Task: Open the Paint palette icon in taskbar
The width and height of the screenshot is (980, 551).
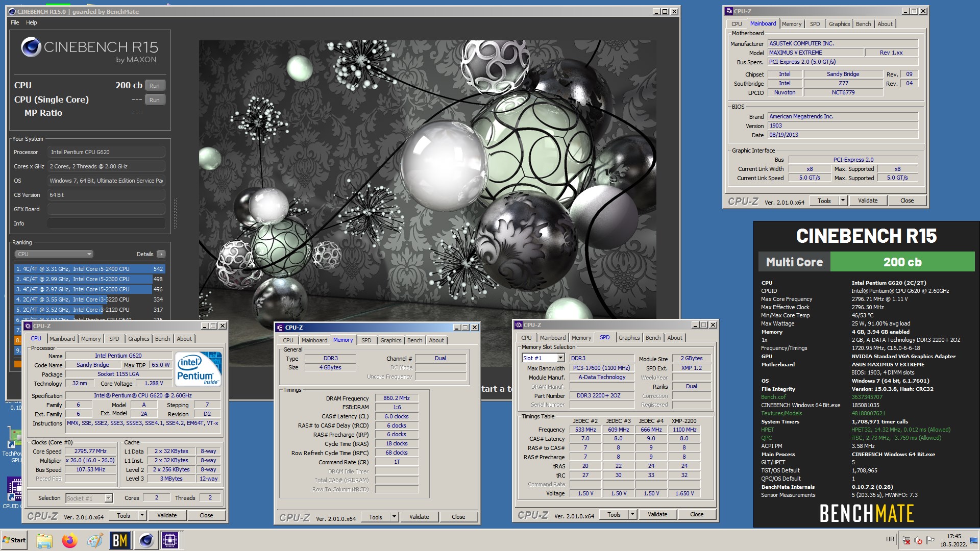Action: tap(95, 540)
